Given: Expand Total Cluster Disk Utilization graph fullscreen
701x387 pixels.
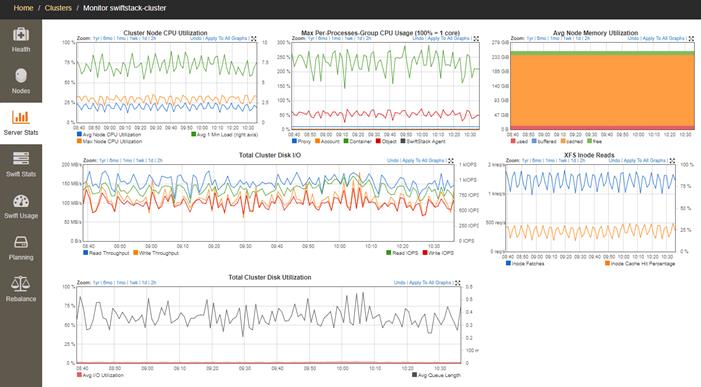Looking at the screenshot, I should (x=457, y=283).
